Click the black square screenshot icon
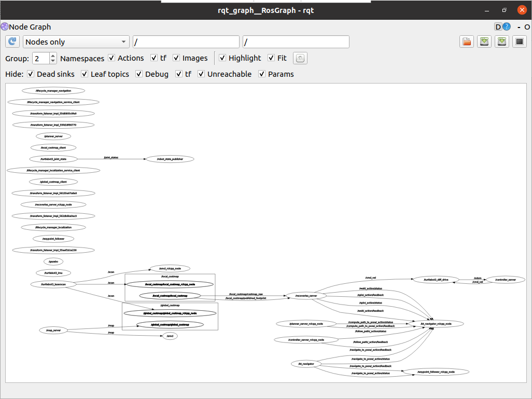Image resolution: width=532 pixels, height=399 pixels. [519, 42]
